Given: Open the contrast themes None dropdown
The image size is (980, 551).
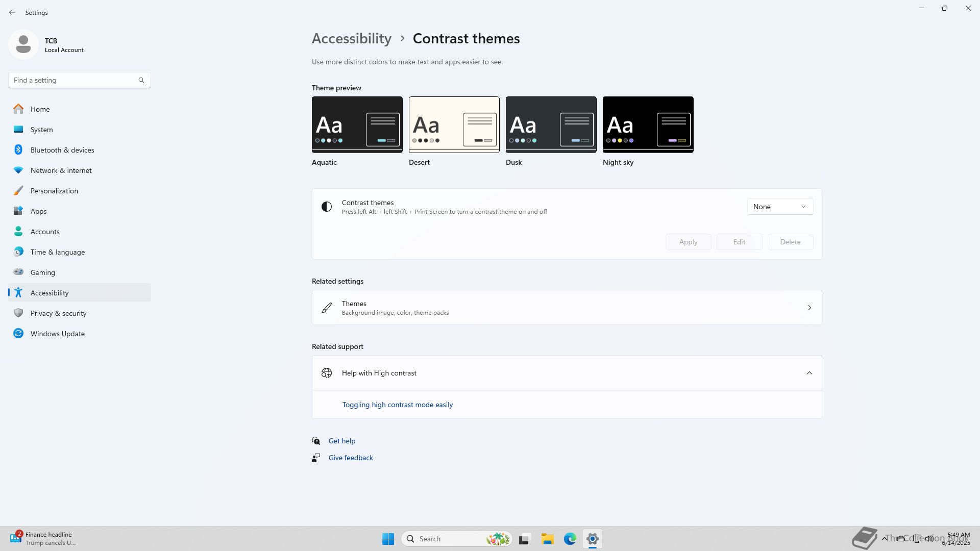Looking at the screenshot, I should 779,207.
